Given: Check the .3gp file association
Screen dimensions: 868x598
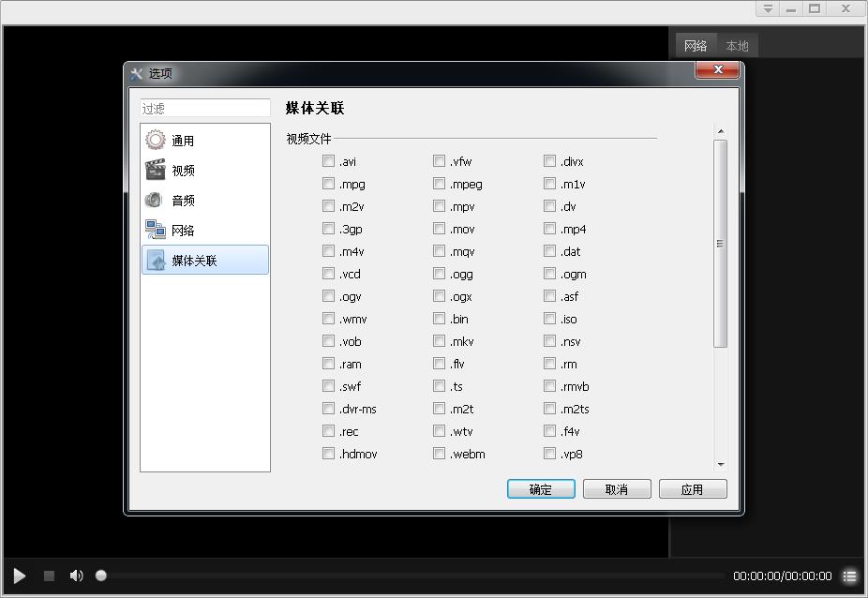Looking at the screenshot, I should [328, 228].
